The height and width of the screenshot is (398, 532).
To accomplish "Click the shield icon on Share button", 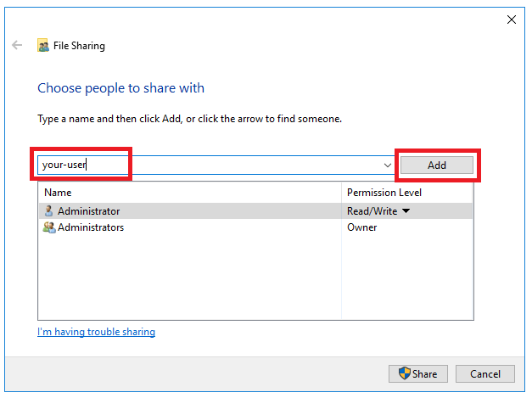I will click(405, 373).
